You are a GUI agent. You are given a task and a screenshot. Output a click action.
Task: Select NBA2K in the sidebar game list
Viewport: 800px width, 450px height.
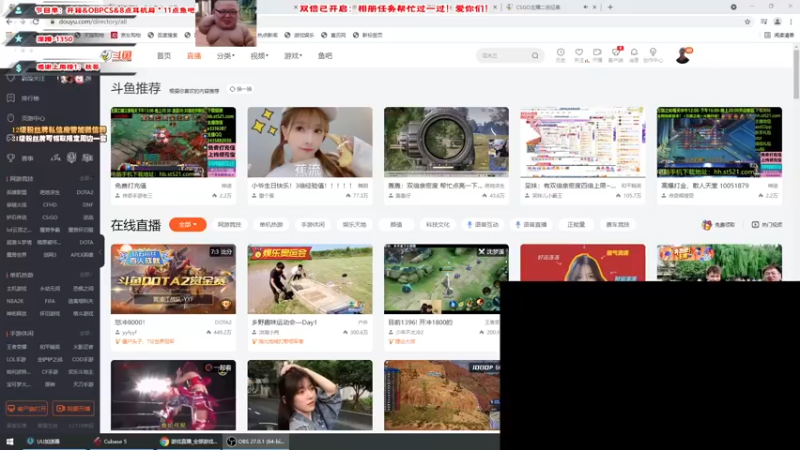pyautogui.click(x=15, y=301)
